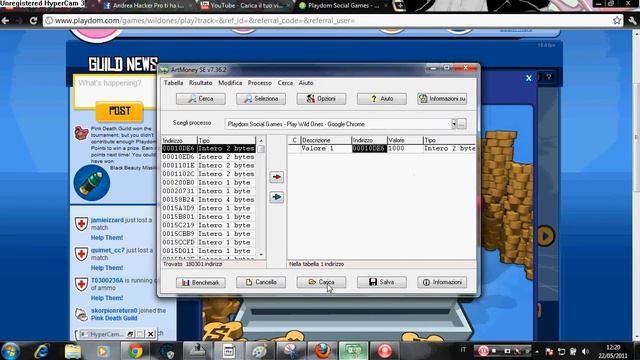The width and height of the screenshot is (640, 360).
Task: Click the yellow play arrow on right side of game
Action: point(545,236)
